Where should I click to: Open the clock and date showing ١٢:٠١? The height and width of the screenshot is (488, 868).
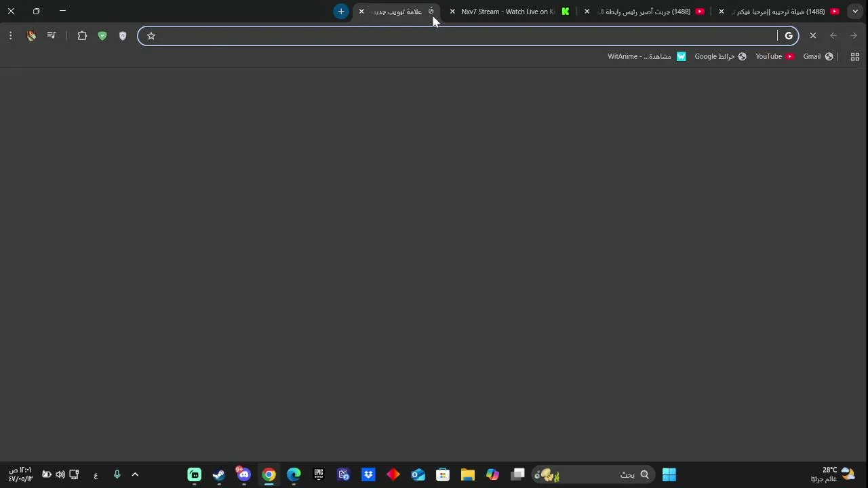(x=20, y=474)
